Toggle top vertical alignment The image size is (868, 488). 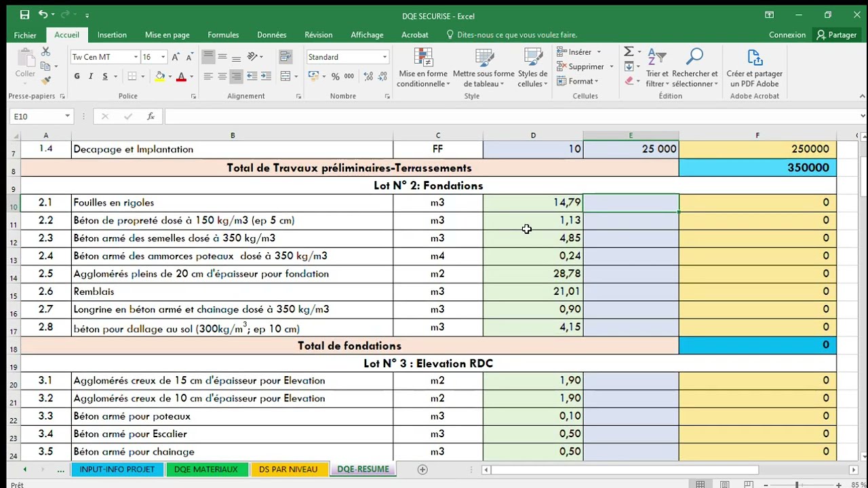(x=208, y=57)
